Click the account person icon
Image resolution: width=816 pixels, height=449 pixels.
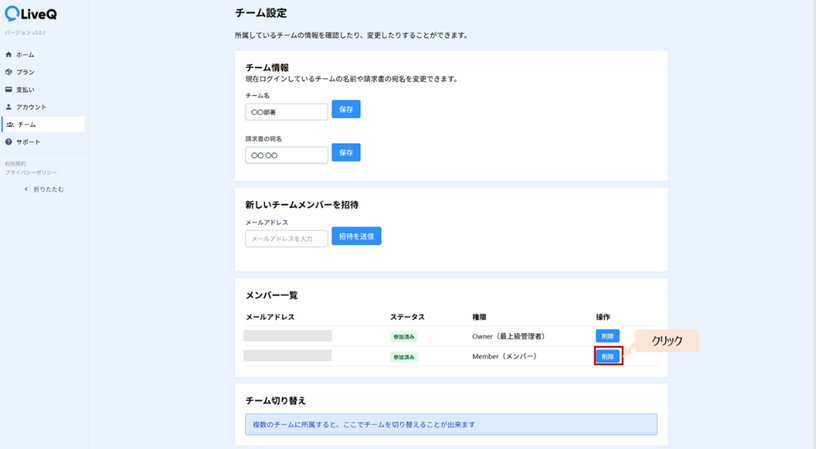[x=8, y=107]
